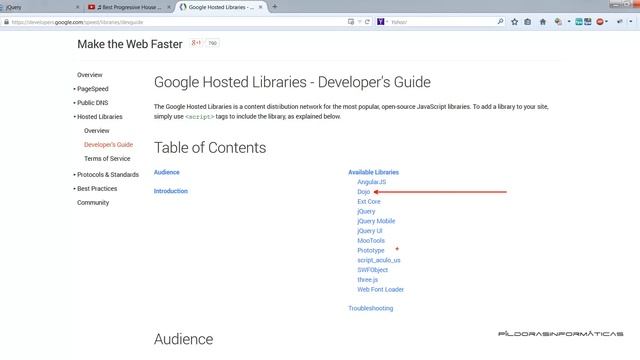
Task: Collapse the Hosted Libraries sidebar section
Action: coord(100,117)
